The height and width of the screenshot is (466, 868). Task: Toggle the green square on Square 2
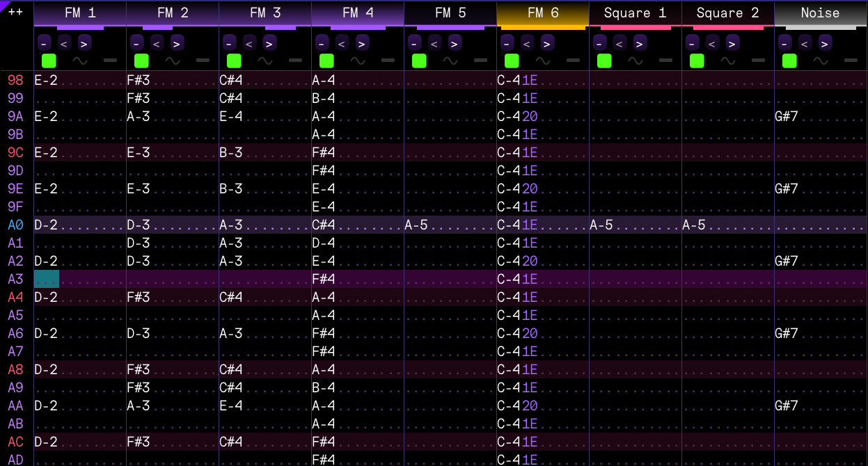pos(697,61)
